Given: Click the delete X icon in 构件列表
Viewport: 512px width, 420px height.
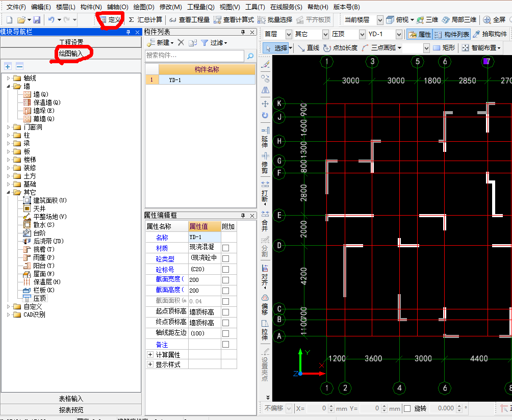Looking at the screenshot, I should coord(181,42).
